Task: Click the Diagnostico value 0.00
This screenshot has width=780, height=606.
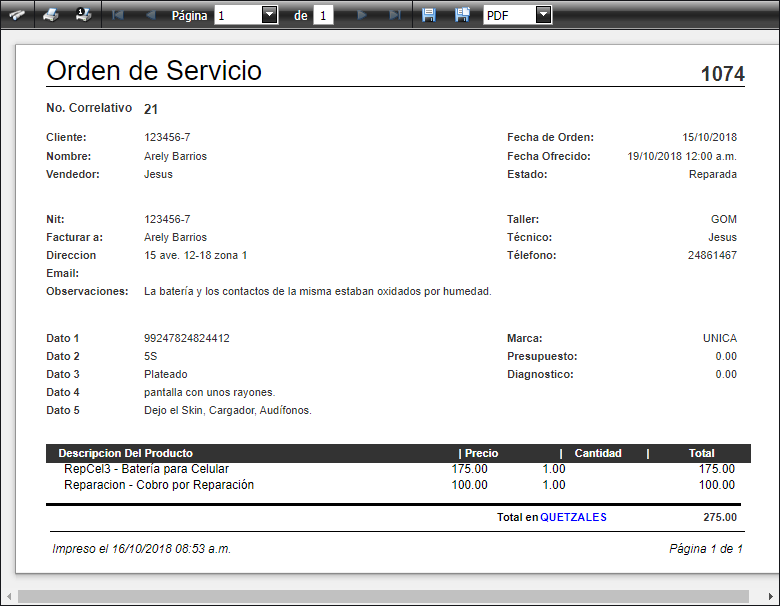Action: point(726,374)
